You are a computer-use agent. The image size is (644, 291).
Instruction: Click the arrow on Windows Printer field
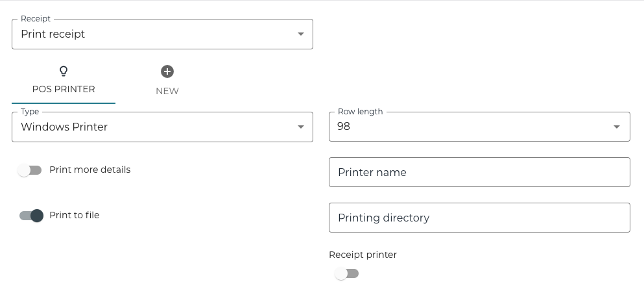pyautogui.click(x=300, y=127)
